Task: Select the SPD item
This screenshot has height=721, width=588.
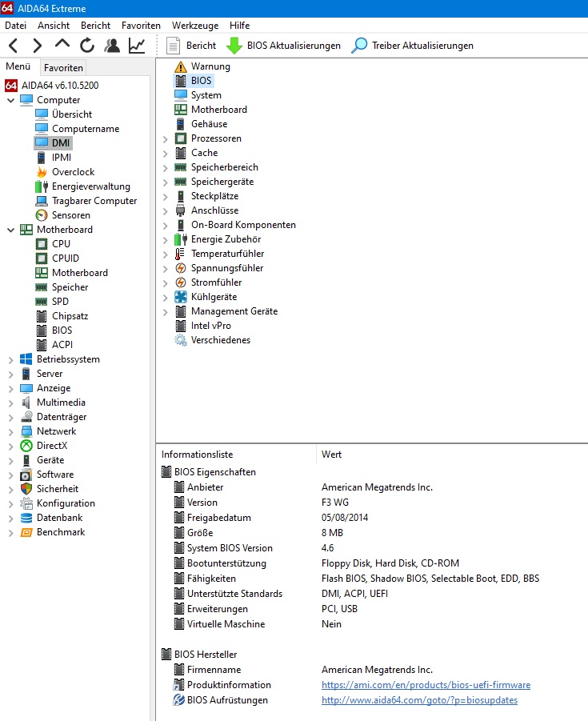Action: (52, 302)
